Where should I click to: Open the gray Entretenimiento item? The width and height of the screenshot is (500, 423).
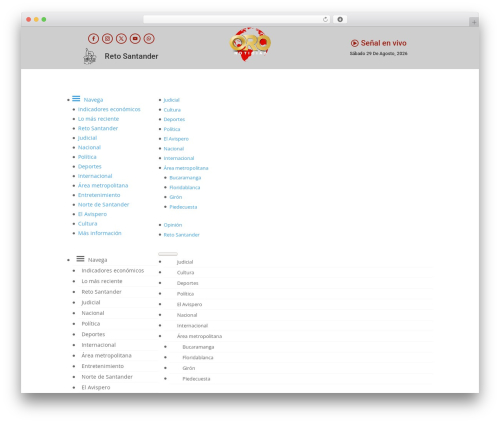tap(103, 366)
